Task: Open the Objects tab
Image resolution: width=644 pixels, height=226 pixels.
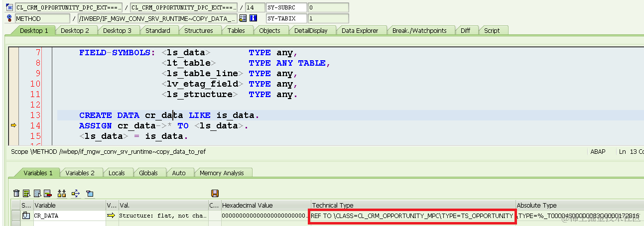Action: pyautogui.click(x=269, y=30)
